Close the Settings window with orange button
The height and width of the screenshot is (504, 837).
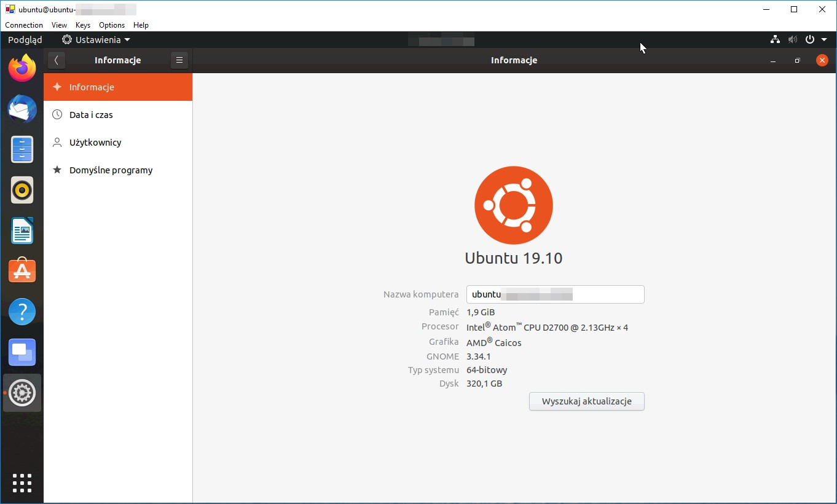(822, 60)
